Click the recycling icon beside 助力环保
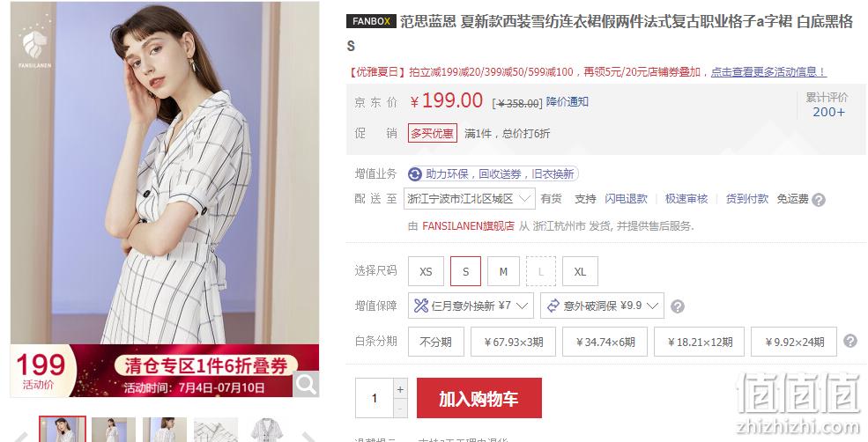 point(415,174)
